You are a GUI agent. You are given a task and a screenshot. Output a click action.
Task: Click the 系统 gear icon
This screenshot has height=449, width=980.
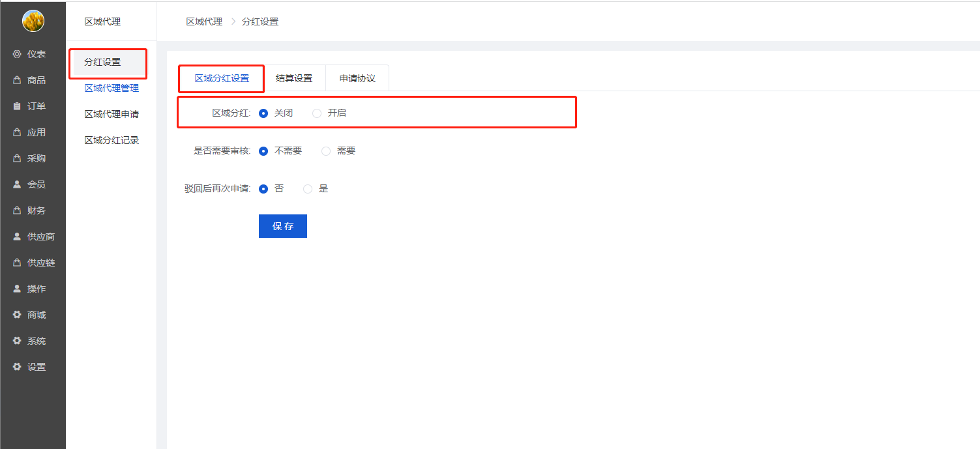tap(17, 341)
